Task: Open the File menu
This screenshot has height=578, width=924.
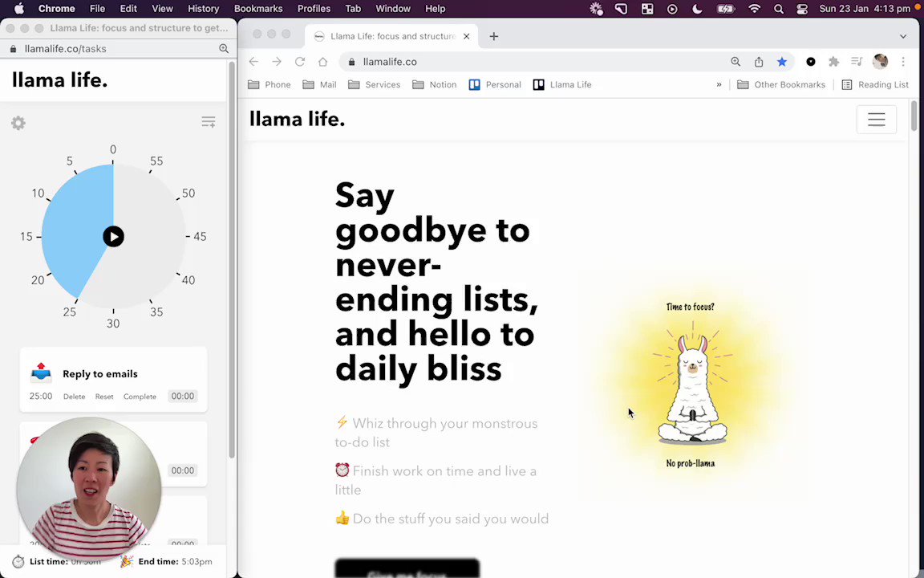Action: click(97, 8)
